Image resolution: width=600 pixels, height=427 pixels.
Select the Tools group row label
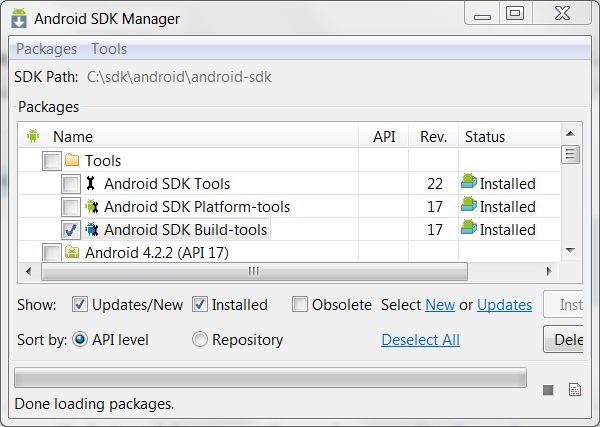pos(103,161)
